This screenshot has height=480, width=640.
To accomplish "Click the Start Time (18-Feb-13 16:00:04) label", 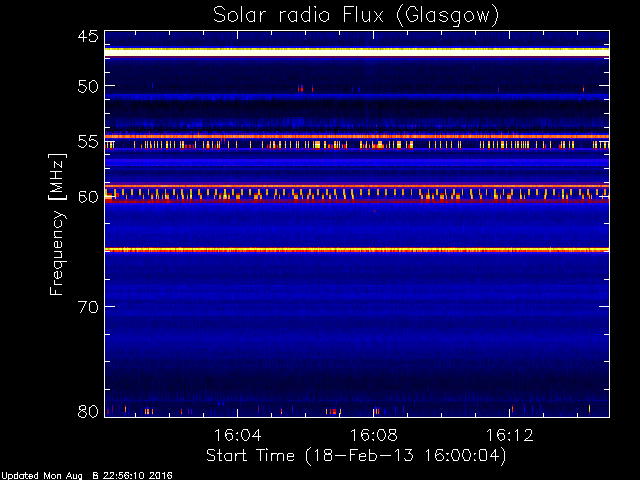I will [356, 456].
